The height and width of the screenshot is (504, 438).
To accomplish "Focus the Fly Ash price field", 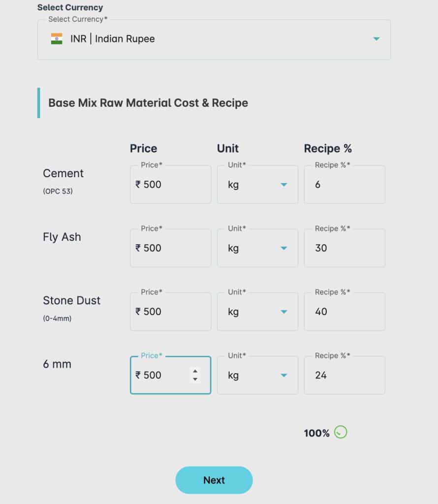I will click(x=171, y=248).
